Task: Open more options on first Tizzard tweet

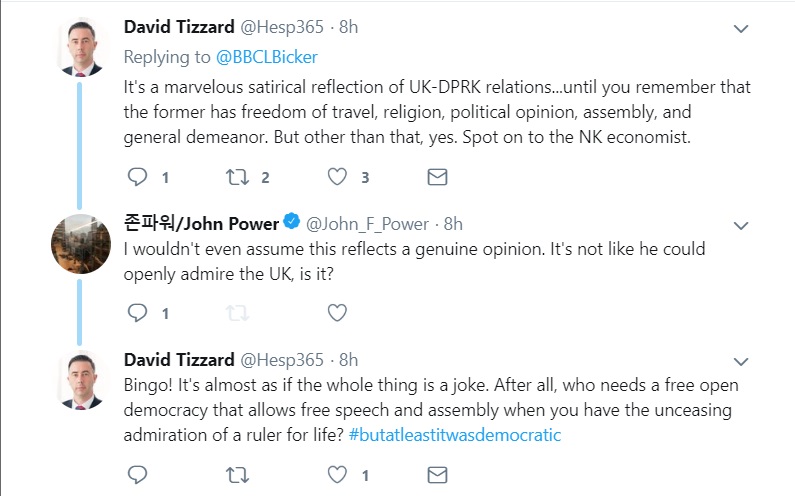Action: coord(741,29)
